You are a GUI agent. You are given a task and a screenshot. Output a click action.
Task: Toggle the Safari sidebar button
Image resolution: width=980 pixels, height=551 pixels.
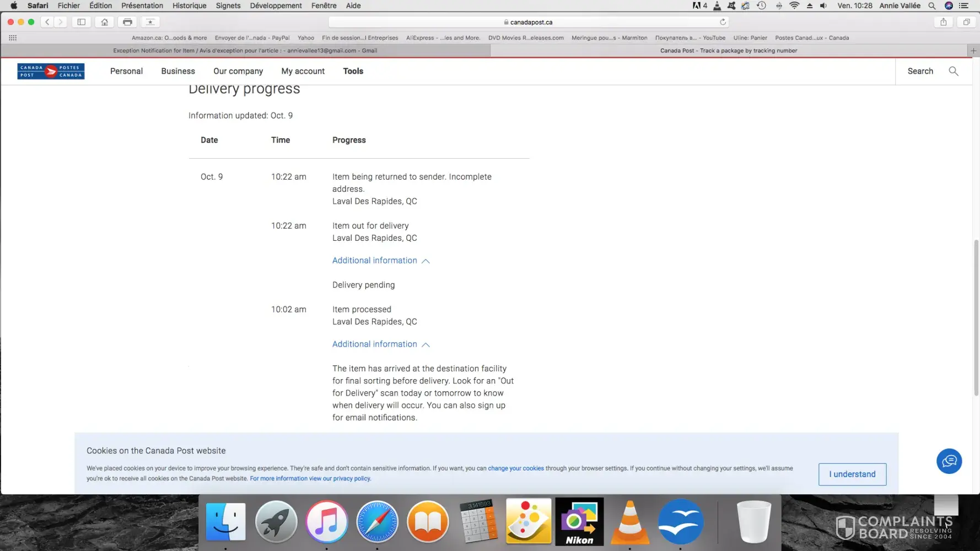81,22
